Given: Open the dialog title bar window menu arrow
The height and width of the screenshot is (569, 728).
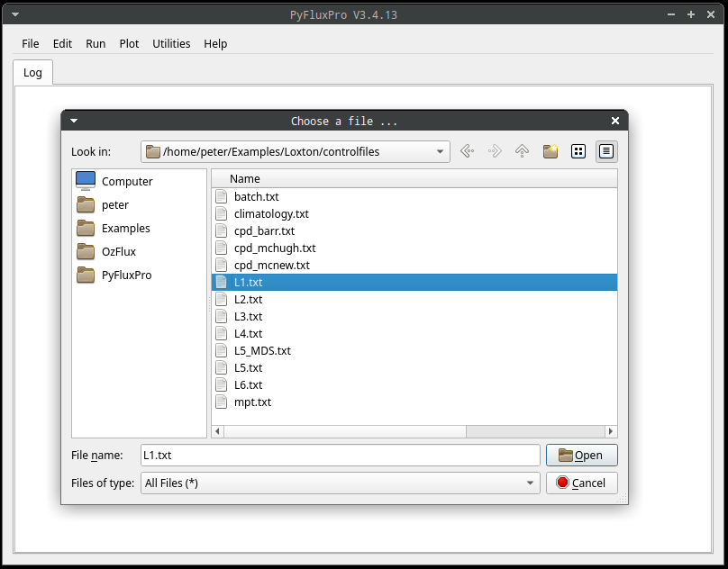Looking at the screenshot, I should 74,122.
